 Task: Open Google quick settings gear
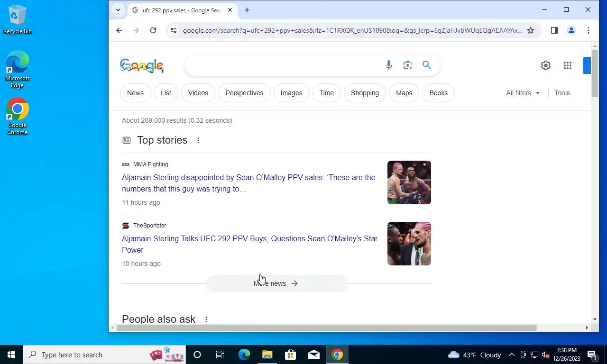(546, 65)
